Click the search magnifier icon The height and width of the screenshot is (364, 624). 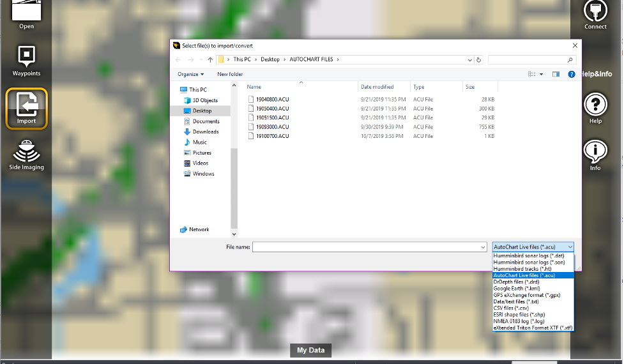point(570,59)
